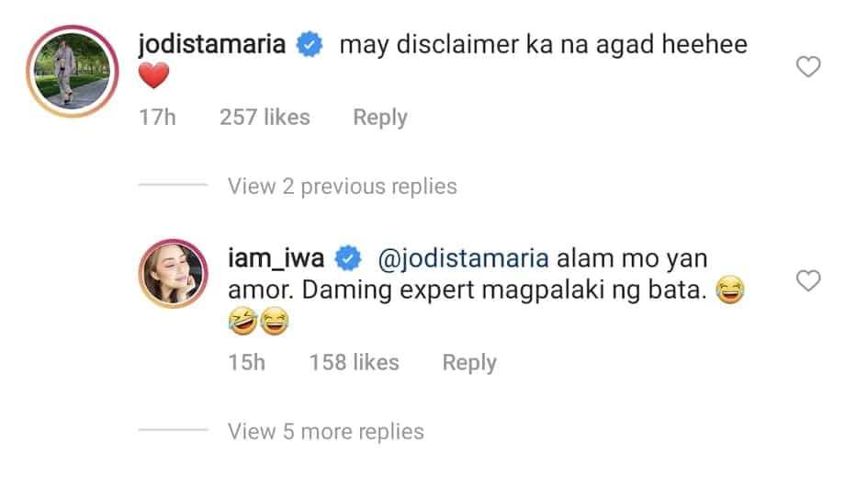Open the iam_iwa username link
The width and height of the screenshot is (868, 477).
point(276,259)
